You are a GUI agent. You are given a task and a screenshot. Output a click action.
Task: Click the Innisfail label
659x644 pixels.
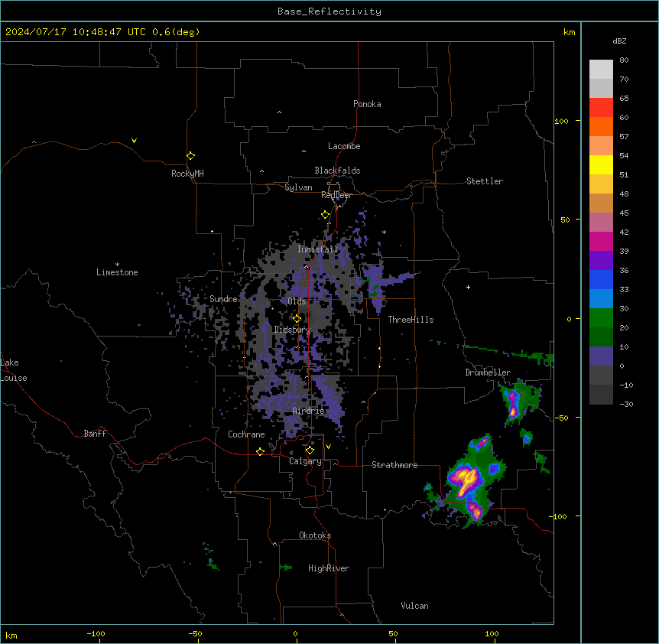(317, 249)
